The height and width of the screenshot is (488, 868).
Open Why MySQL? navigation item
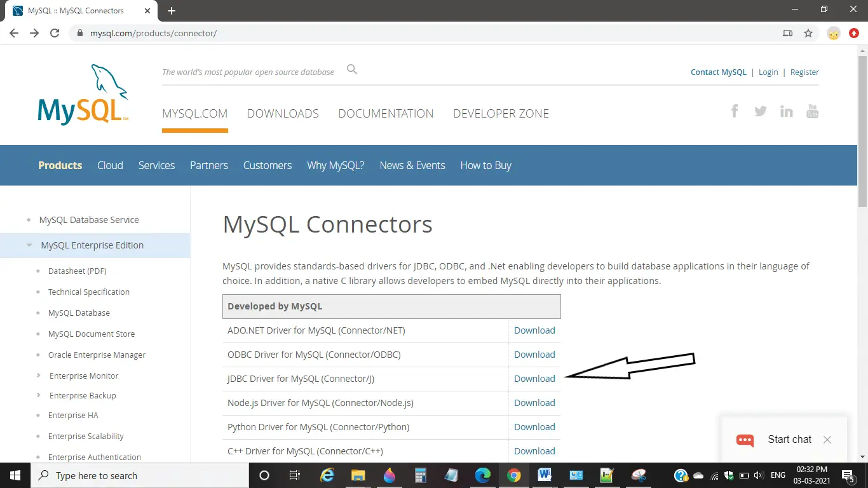(x=336, y=165)
